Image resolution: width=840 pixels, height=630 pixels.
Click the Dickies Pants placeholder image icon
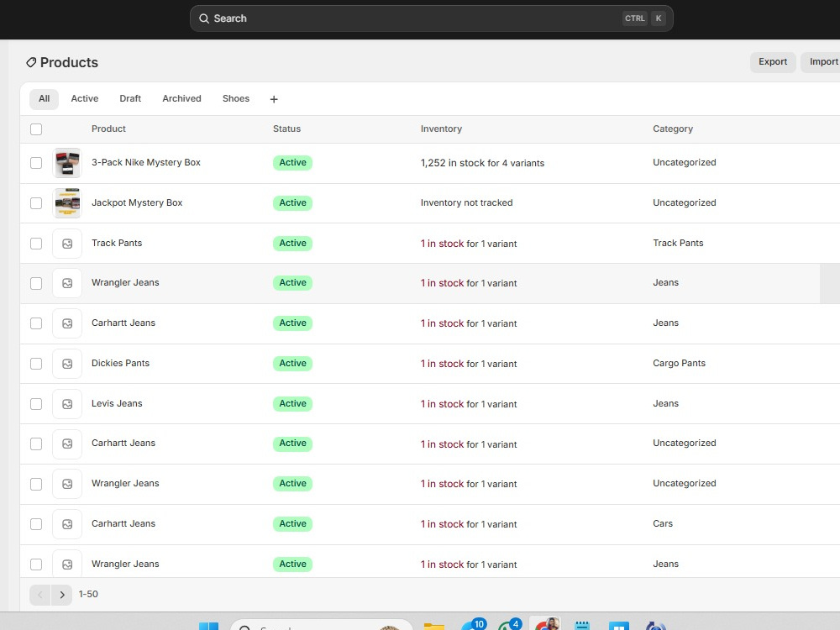click(67, 364)
